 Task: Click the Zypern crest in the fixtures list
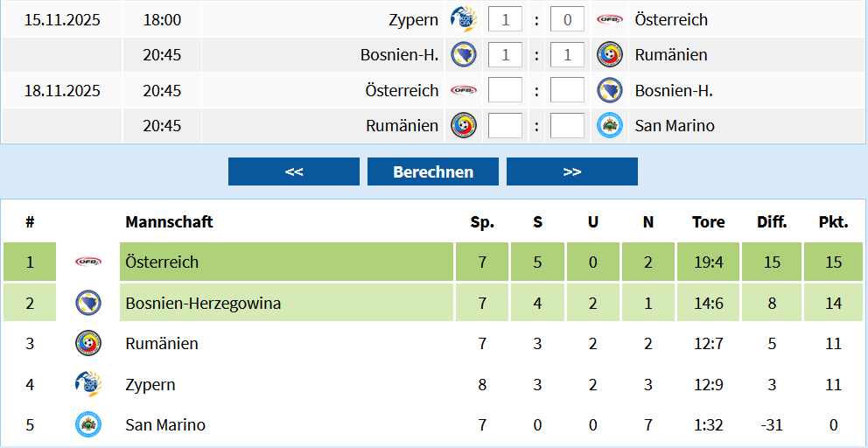463,18
